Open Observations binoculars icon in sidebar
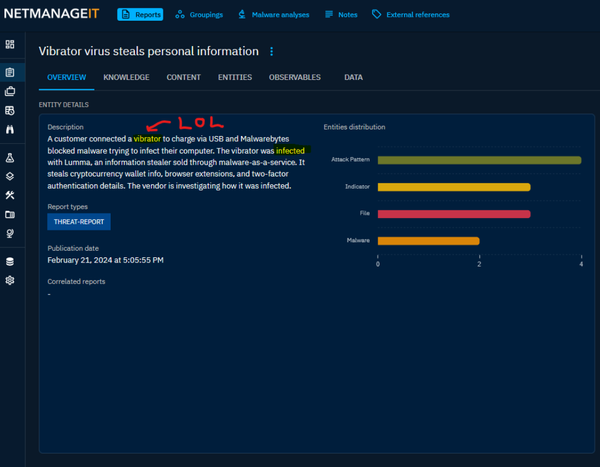Screen dimensions: 600x467 click(x=10, y=130)
